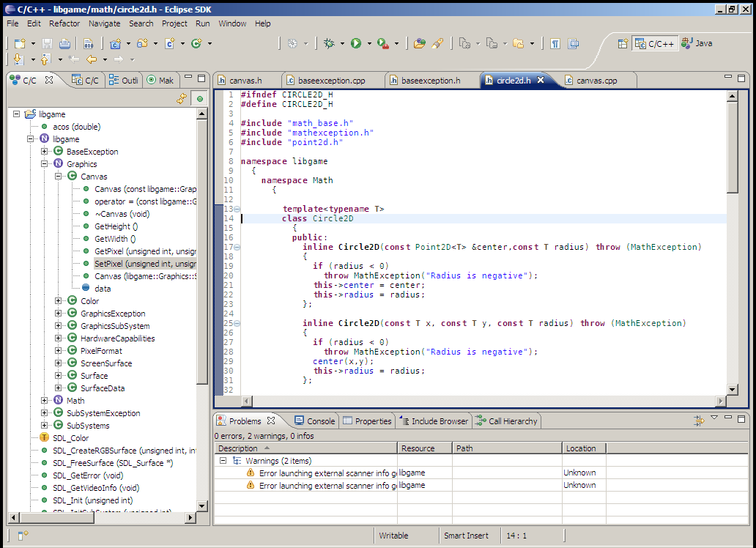Image resolution: width=756 pixels, height=548 pixels.
Task: Open the Include Browser tab
Action: point(434,421)
